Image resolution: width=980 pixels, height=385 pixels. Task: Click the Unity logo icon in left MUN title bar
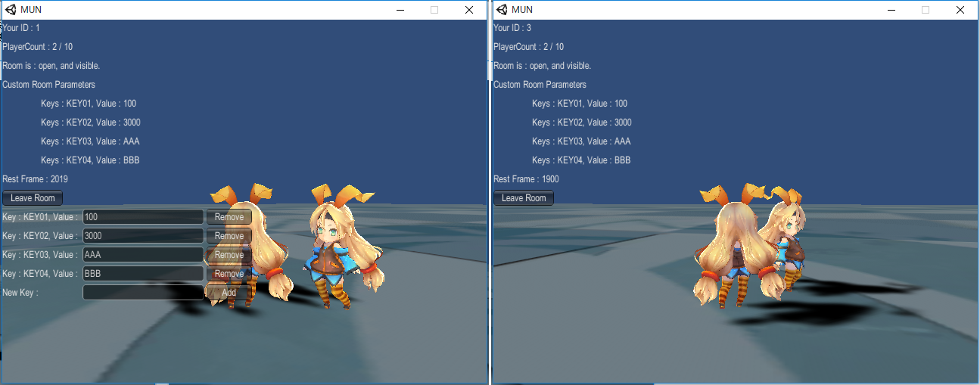tap(11, 10)
